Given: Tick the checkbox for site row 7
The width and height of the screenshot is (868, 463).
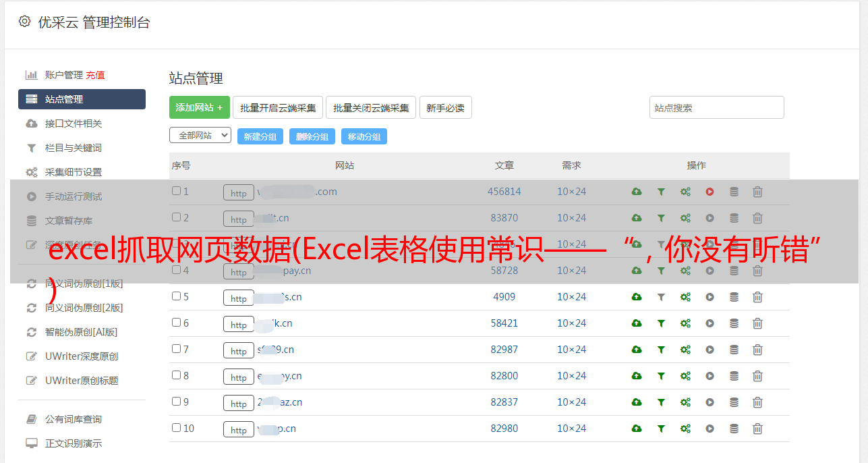Looking at the screenshot, I should [x=176, y=349].
